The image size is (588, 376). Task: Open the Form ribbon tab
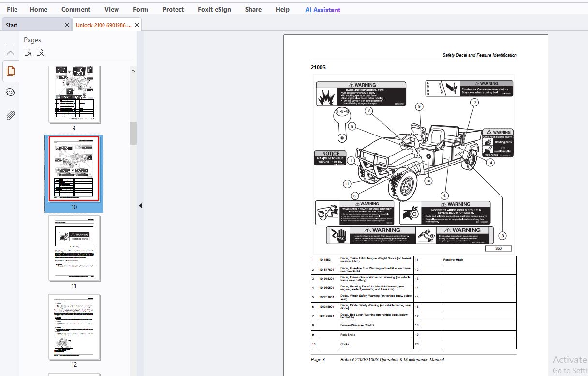(x=141, y=9)
